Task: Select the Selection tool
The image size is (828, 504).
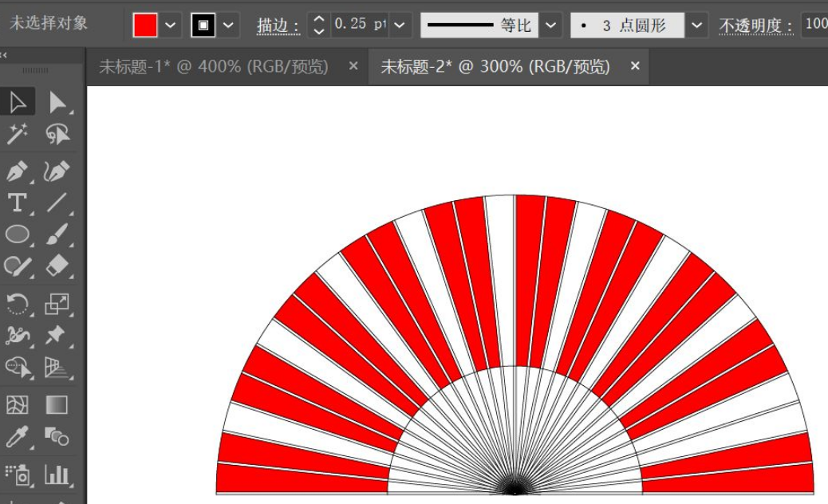Action: point(19,101)
